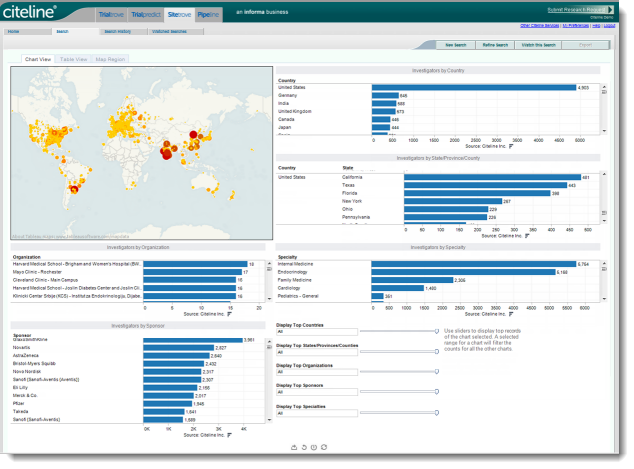The image size is (634, 469).
Task: Click the Display Top Specialties slider handle
Action: 437,415
